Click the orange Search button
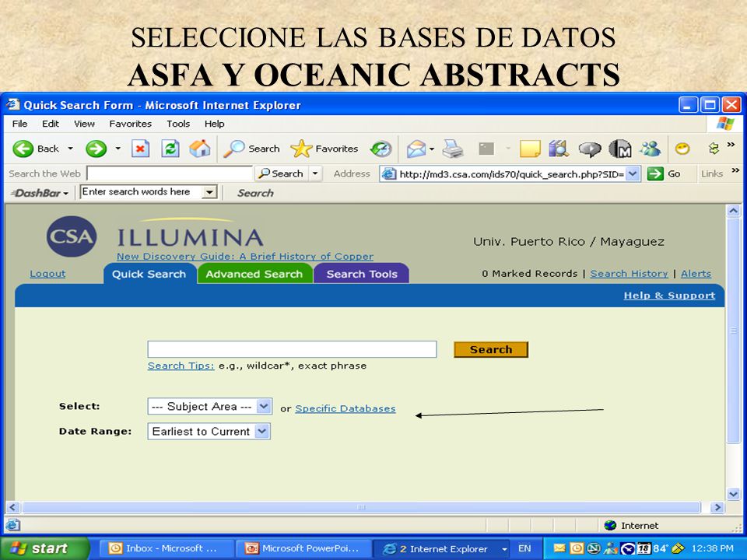This screenshot has height=560, width=747. pyautogui.click(x=491, y=349)
